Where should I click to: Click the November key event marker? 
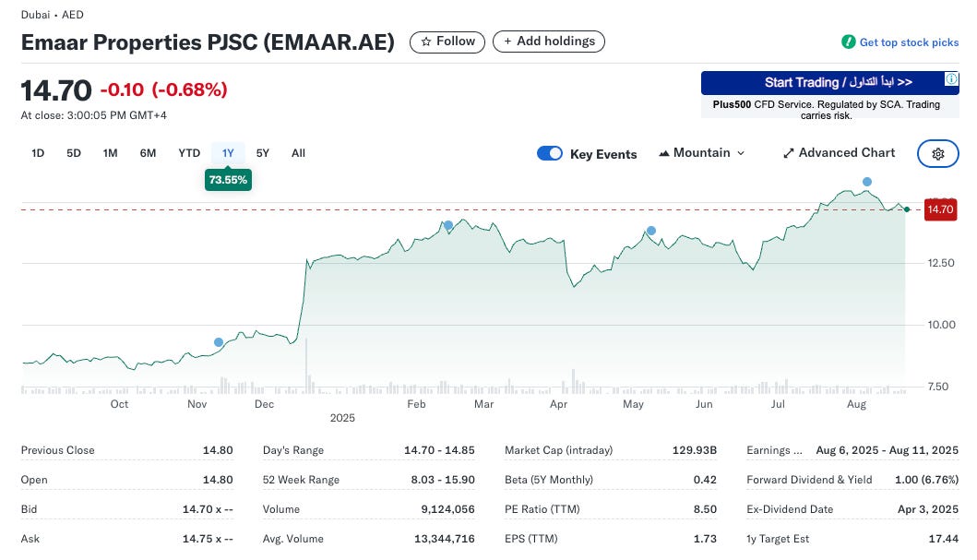click(x=219, y=342)
